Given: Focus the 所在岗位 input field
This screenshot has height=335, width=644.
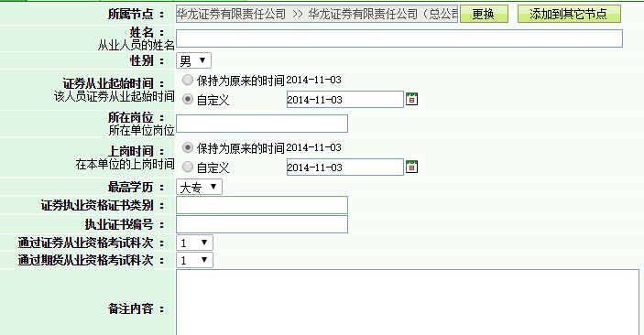Looking at the screenshot, I should (262, 124).
